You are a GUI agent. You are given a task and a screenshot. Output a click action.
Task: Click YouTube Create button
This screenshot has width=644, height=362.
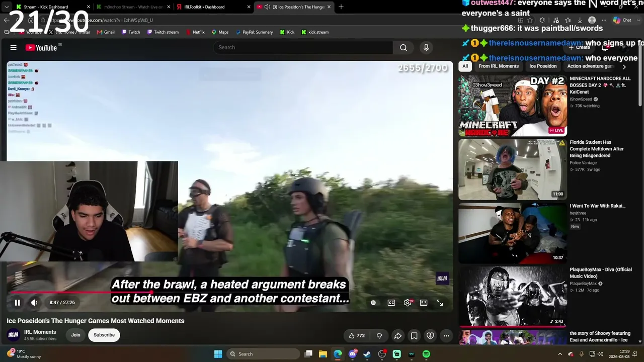coord(580,47)
